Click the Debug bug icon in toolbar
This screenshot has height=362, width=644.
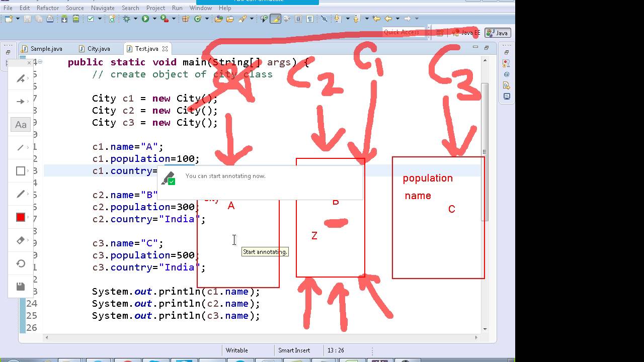[x=126, y=19]
